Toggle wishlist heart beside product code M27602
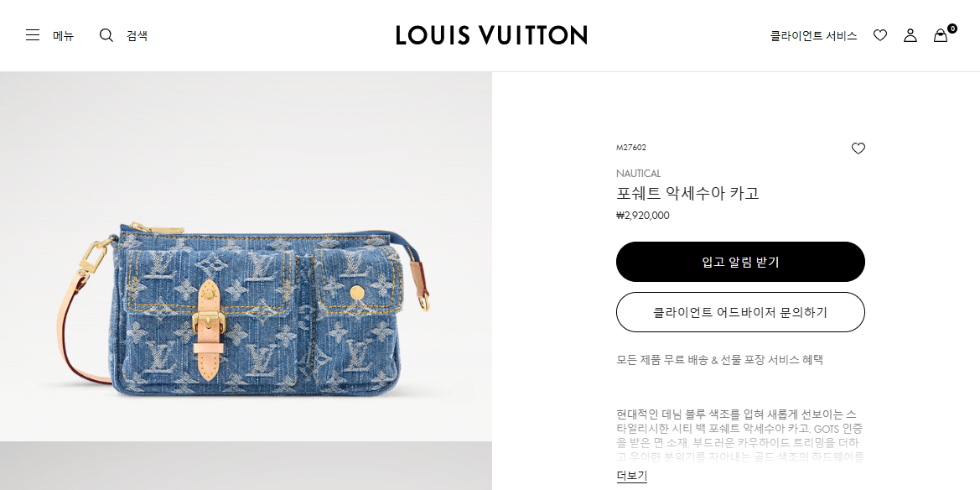 pos(858,149)
